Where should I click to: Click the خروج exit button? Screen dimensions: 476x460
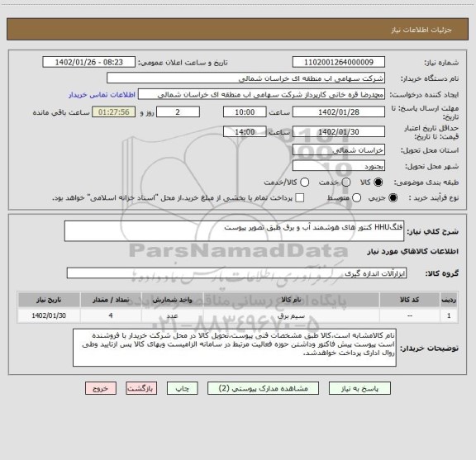101,388
